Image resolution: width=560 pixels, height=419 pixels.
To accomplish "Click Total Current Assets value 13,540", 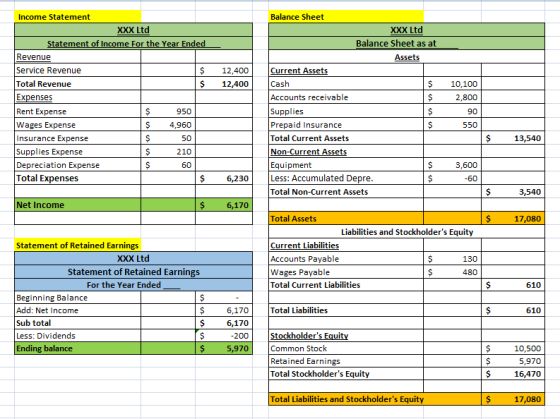I will click(513, 138).
